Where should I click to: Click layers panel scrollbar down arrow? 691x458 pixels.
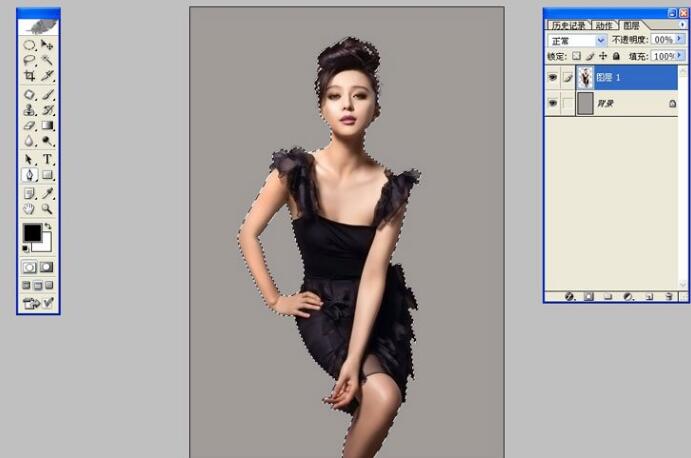tap(683, 284)
